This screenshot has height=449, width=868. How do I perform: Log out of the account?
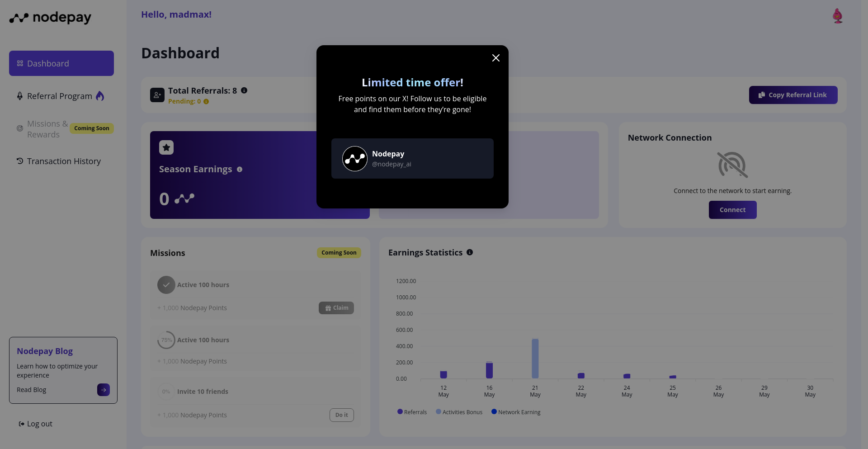click(36, 424)
